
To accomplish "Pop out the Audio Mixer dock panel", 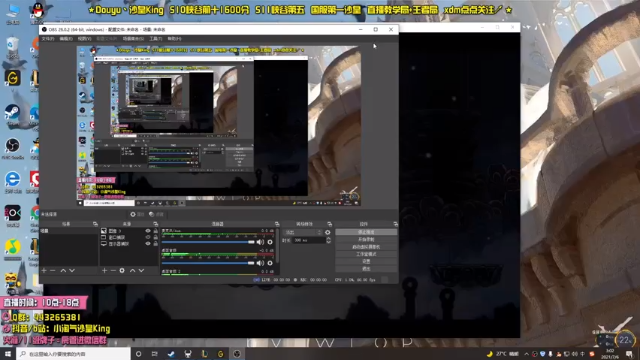I will tap(277, 224).
